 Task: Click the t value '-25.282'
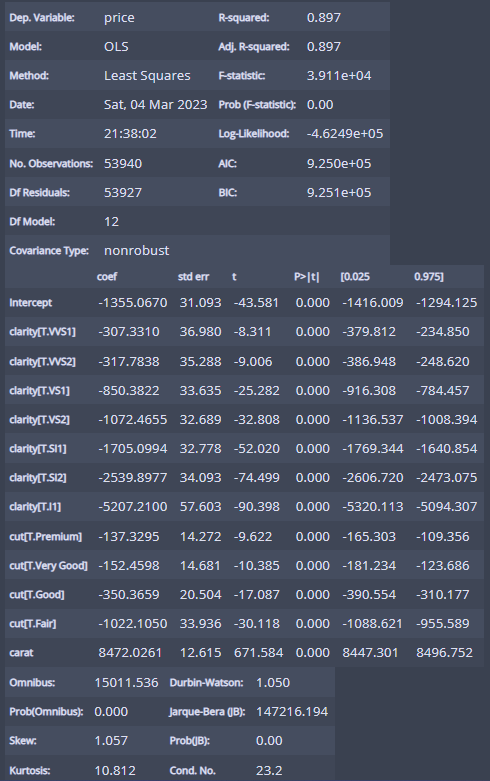point(256,390)
